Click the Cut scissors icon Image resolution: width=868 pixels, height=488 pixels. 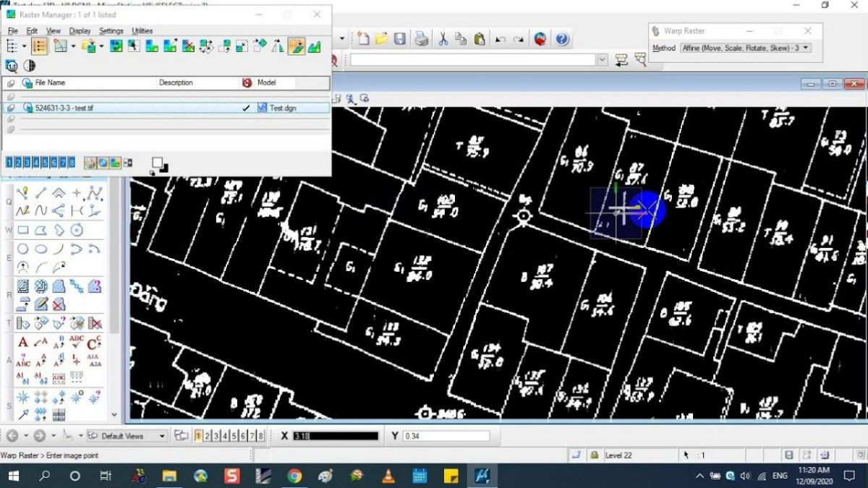click(443, 39)
